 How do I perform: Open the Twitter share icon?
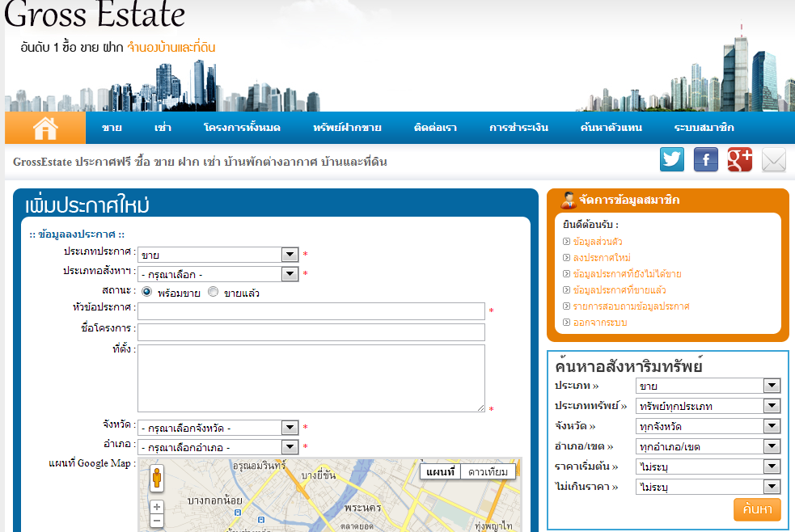tap(672, 159)
